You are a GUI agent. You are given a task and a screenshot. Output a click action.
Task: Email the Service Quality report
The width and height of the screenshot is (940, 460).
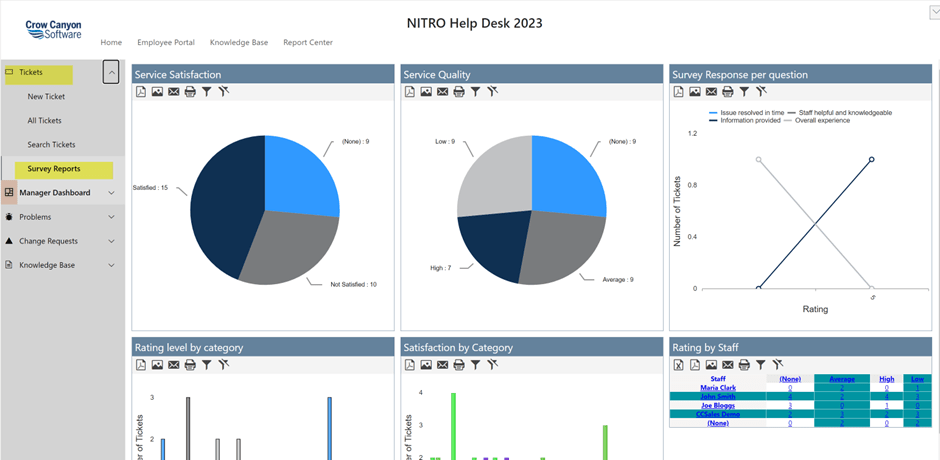[442, 92]
